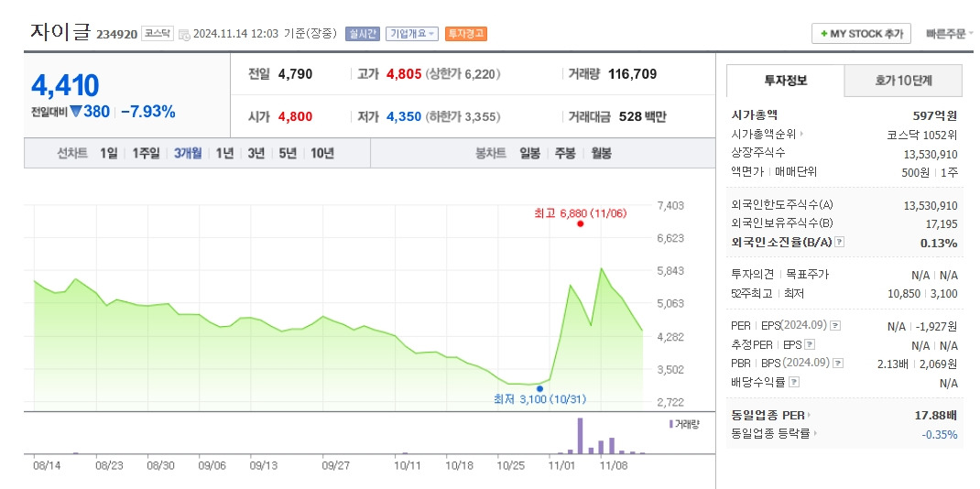
Task: Click the 거래량 value 116,709
Action: coord(632,74)
